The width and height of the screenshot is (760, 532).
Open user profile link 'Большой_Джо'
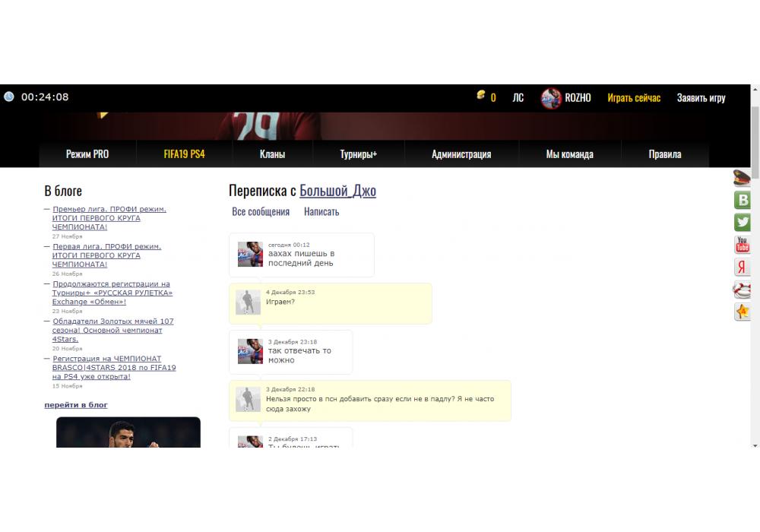click(337, 191)
